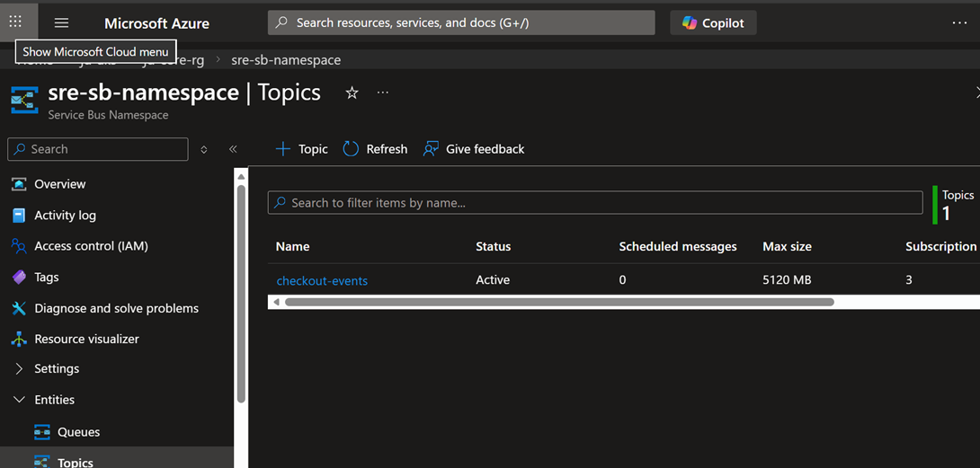Click the Resource visualizer icon

[20, 340]
